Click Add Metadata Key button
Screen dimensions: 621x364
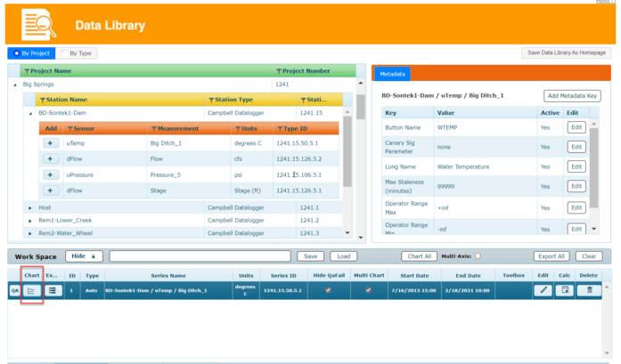(x=572, y=96)
